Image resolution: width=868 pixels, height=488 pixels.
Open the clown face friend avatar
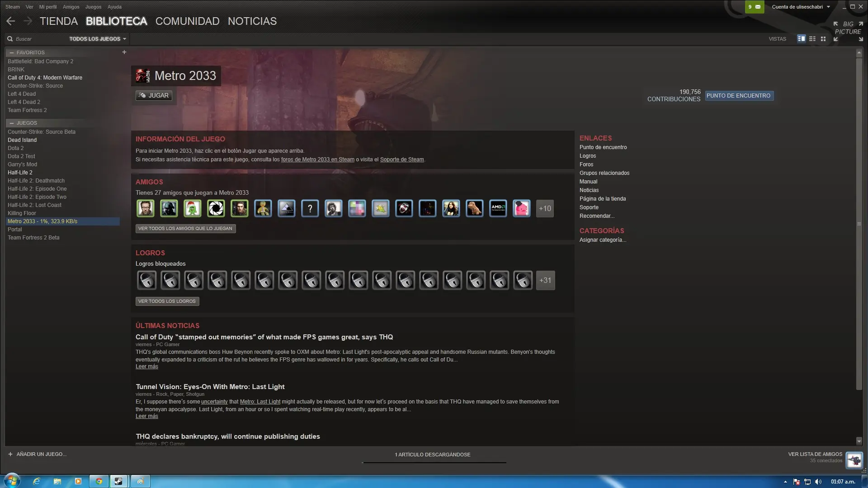click(x=404, y=208)
